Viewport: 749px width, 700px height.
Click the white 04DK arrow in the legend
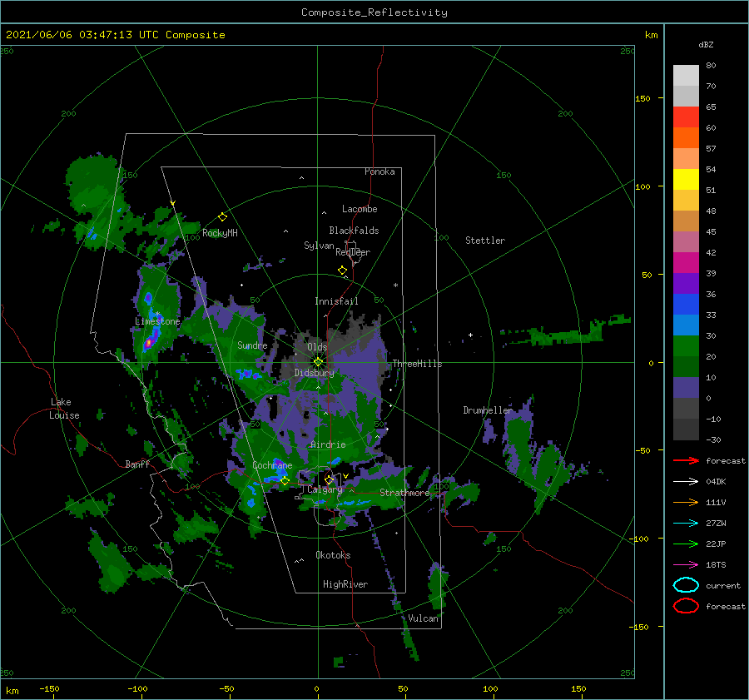686,482
